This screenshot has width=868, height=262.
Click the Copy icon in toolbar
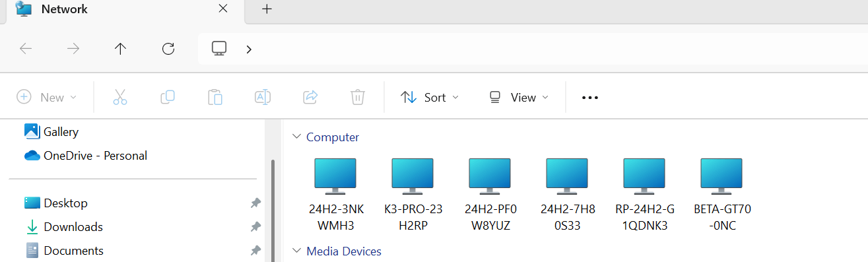click(168, 97)
